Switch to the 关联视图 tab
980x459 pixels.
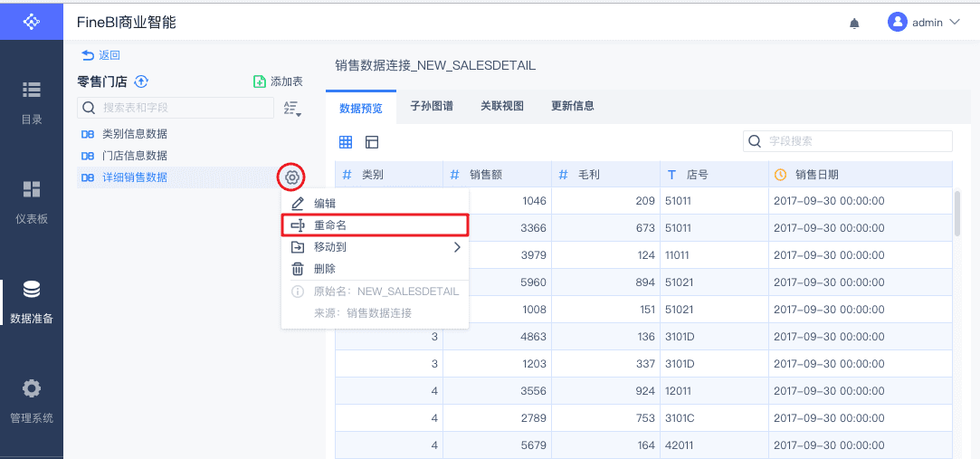point(502,106)
